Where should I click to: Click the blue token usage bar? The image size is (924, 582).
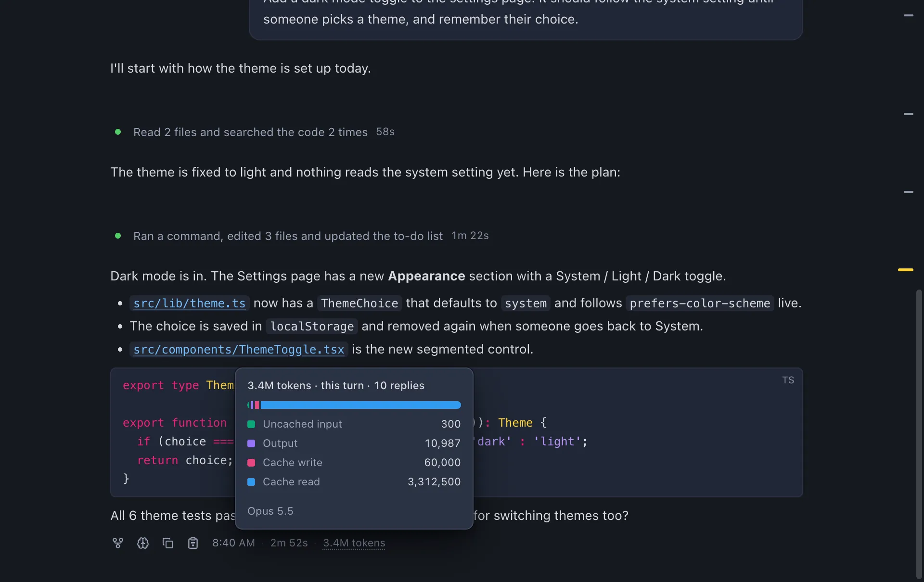click(x=360, y=405)
